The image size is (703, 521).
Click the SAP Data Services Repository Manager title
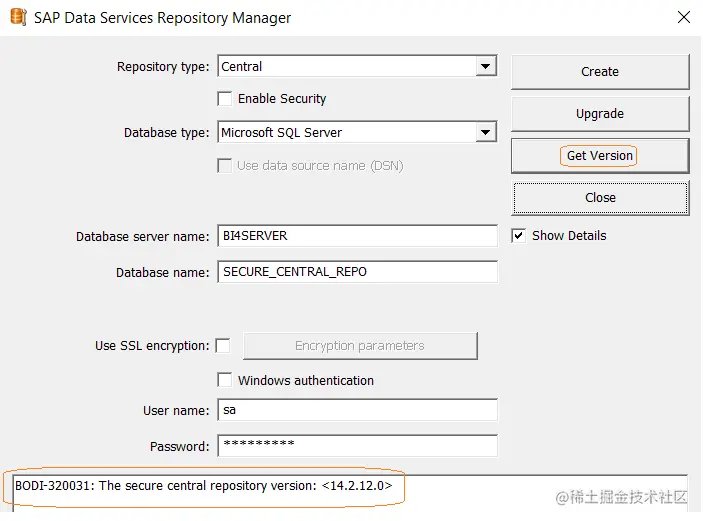162,18
